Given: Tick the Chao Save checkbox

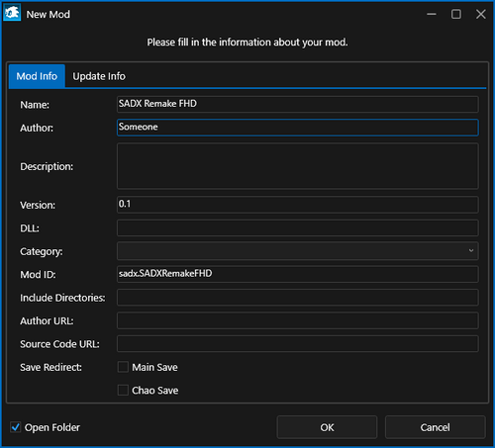Looking at the screenshot, I should (123, 391).
